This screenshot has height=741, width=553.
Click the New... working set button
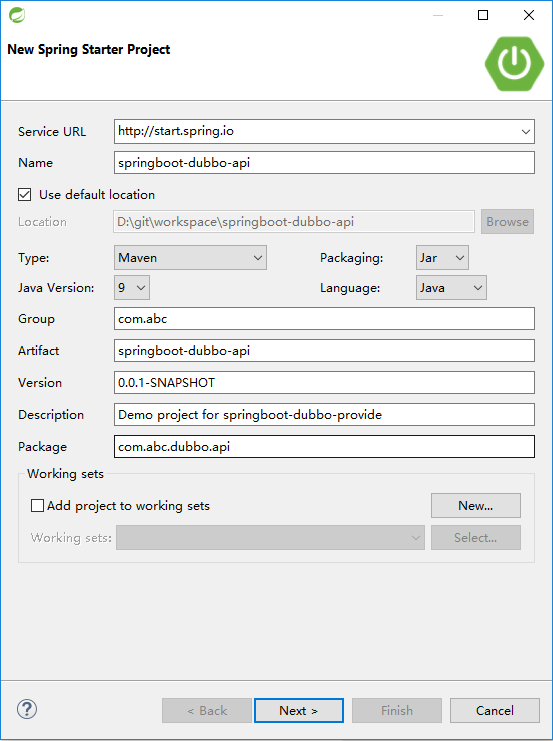tap(476, 506)
